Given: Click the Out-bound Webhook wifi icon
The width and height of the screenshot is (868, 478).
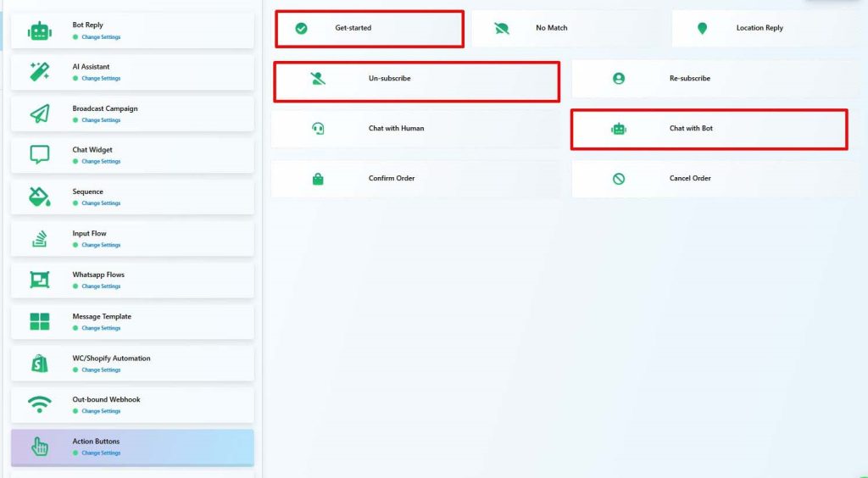Looking at the screenshot, I should [39, 405].
